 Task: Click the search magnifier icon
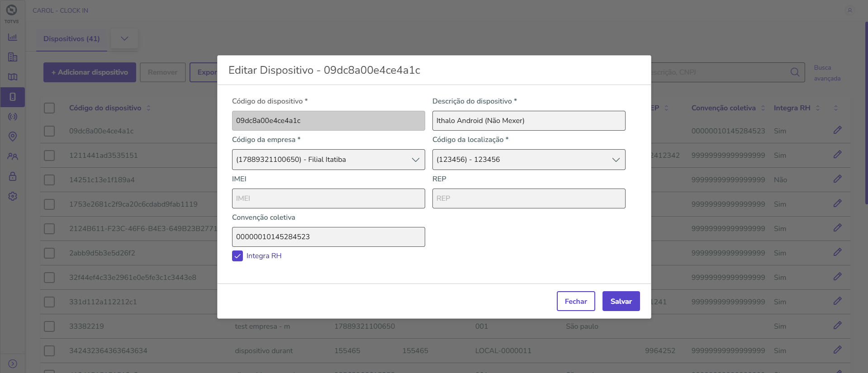click(795, 72)
